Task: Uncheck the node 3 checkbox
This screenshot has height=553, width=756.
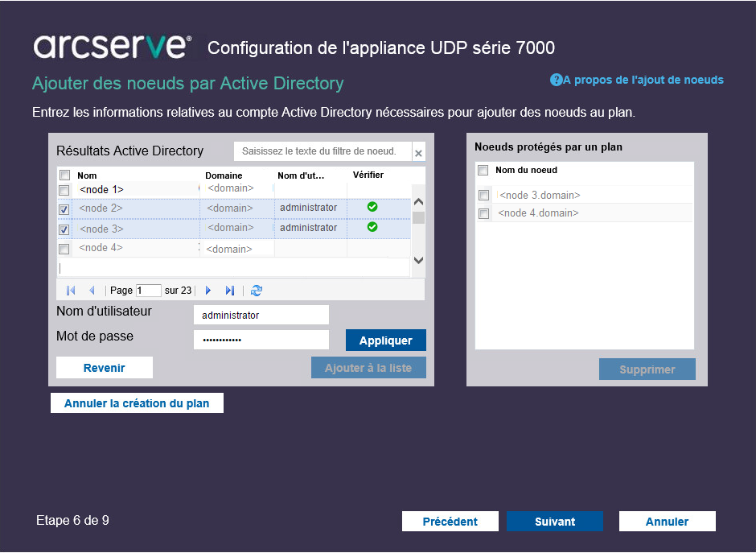Action: pyautogui.click(x=64, y=229)
